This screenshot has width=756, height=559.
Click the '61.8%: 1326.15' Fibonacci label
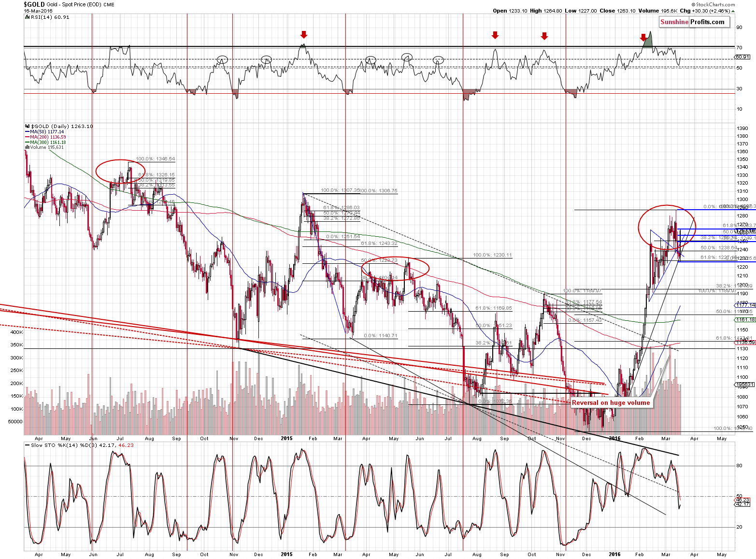point(157,174)
